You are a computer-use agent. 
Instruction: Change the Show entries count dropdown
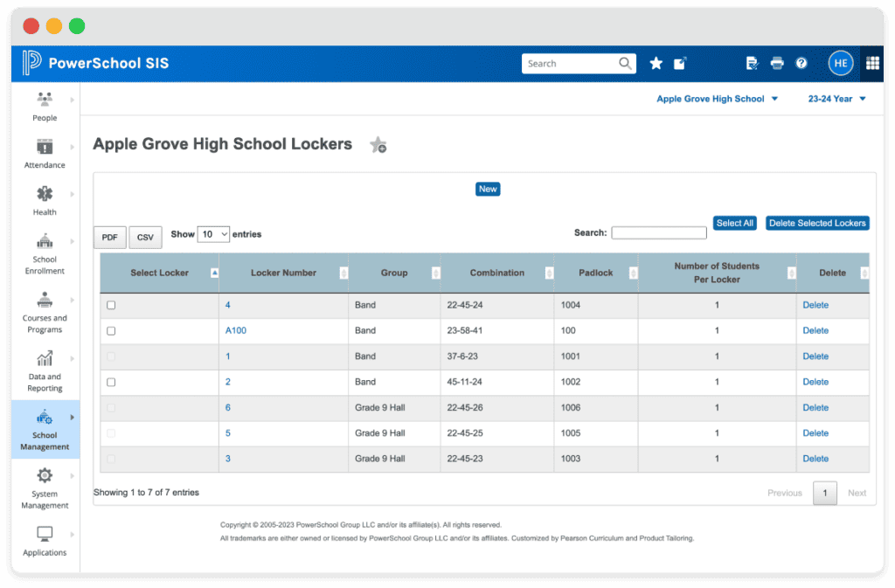pos(212,234)
